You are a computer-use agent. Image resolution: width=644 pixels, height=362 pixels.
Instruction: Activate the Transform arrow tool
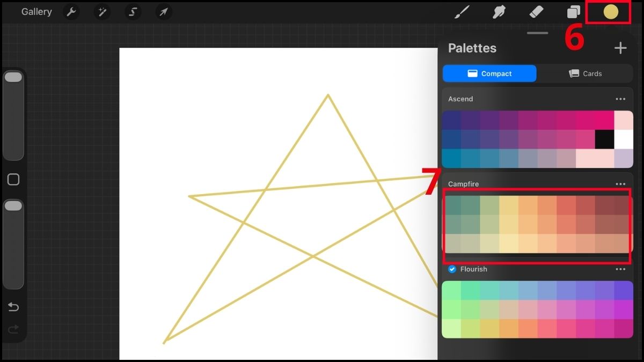tap(164, 12)
